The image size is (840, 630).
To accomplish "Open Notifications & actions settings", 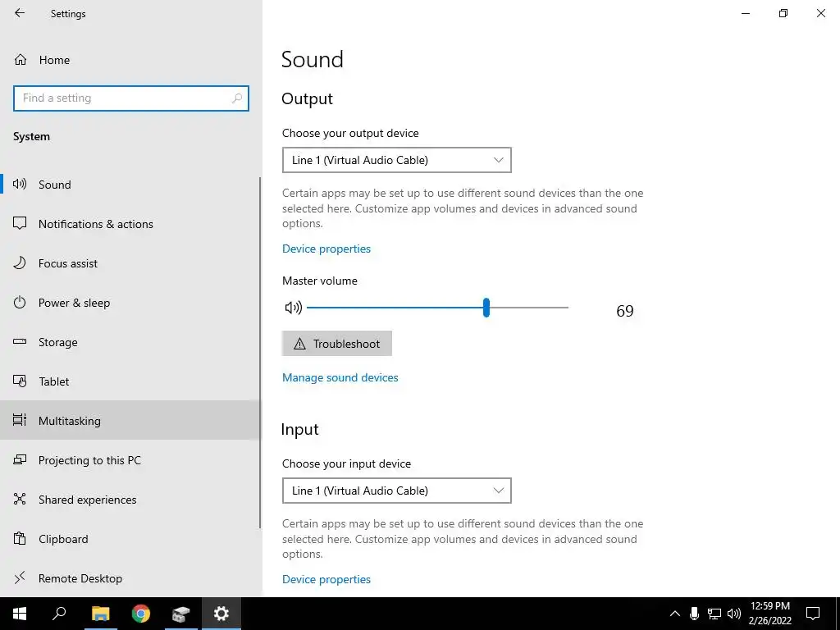I will (x=131, y=224).
